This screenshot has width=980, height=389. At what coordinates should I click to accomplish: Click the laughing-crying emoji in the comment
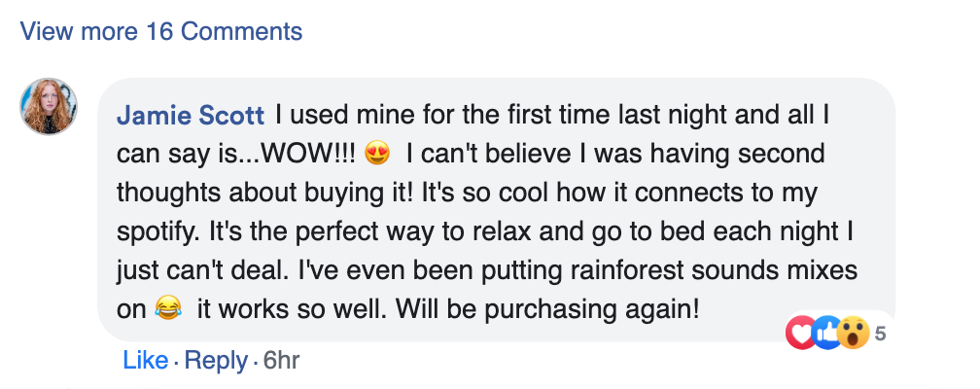pos(168,309)
